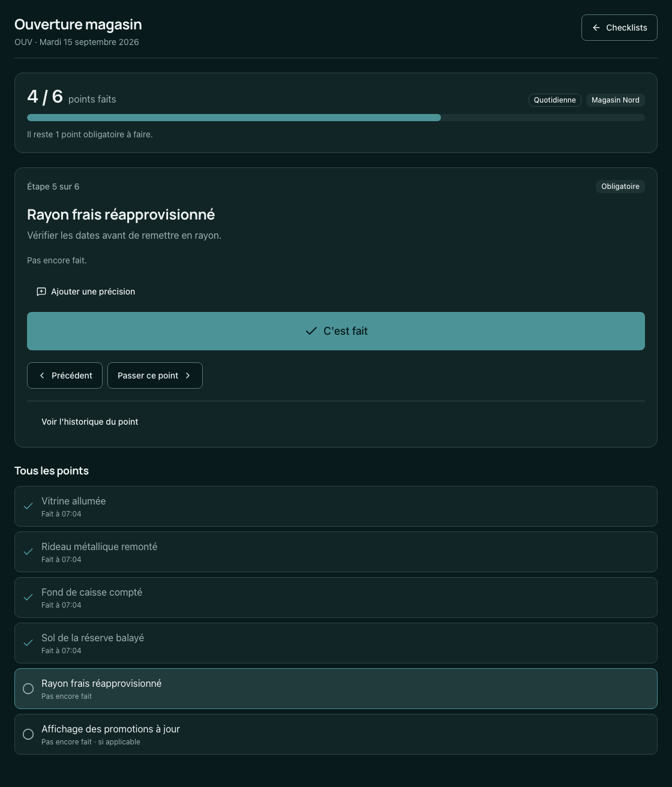Toggle the circle for Affichage des promotions à jour

pyautogui.click(x=28, y=734)
